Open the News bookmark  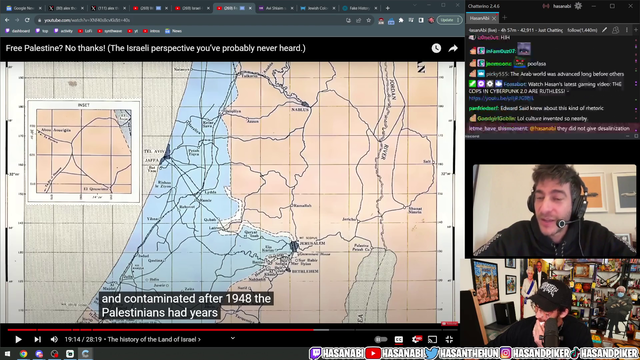[173, 31]
